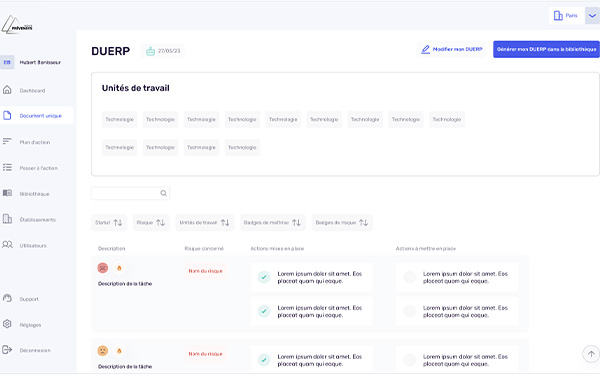The width and height of the screenshot is (600, 380).
Task: Sort by Statut filter
Action: coord(109,222)
